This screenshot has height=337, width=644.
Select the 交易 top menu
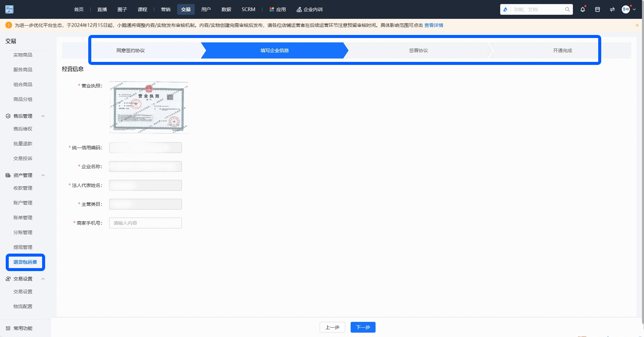point(186,9)
